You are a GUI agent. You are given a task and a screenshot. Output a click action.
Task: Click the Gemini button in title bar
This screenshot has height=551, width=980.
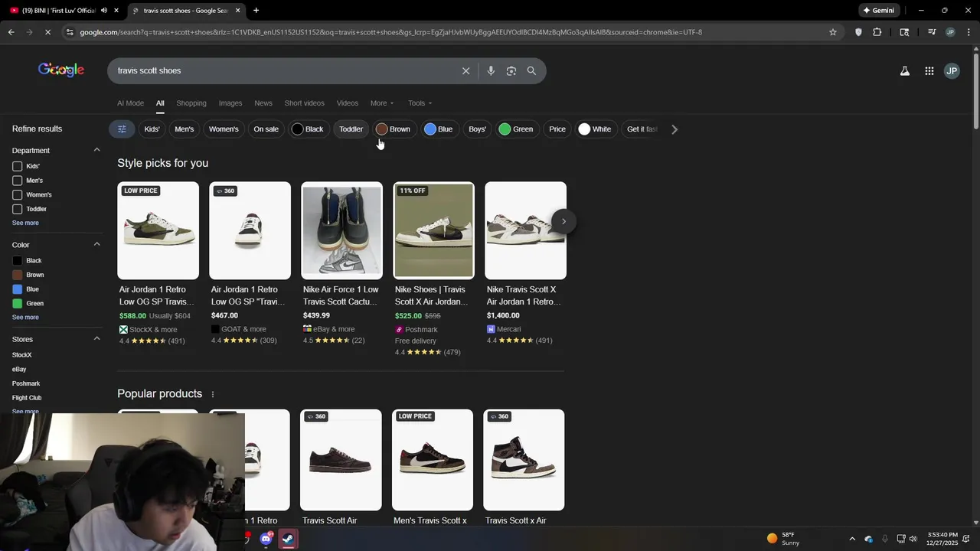[879, 10]
